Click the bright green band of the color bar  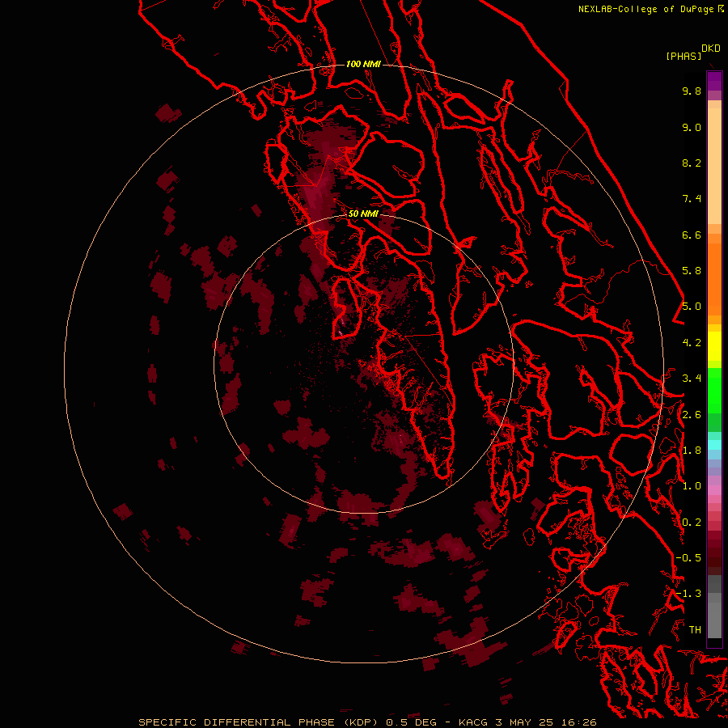click(x=714, y=391)
